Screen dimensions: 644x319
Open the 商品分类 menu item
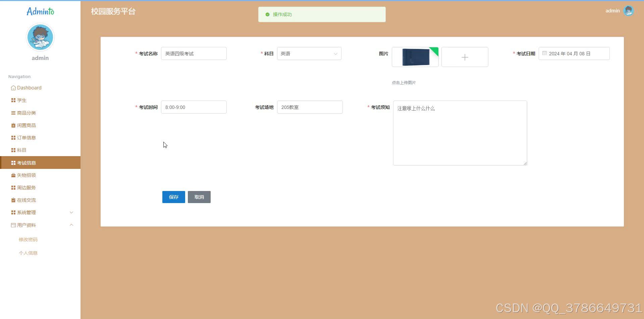click(x=40, y=113)
